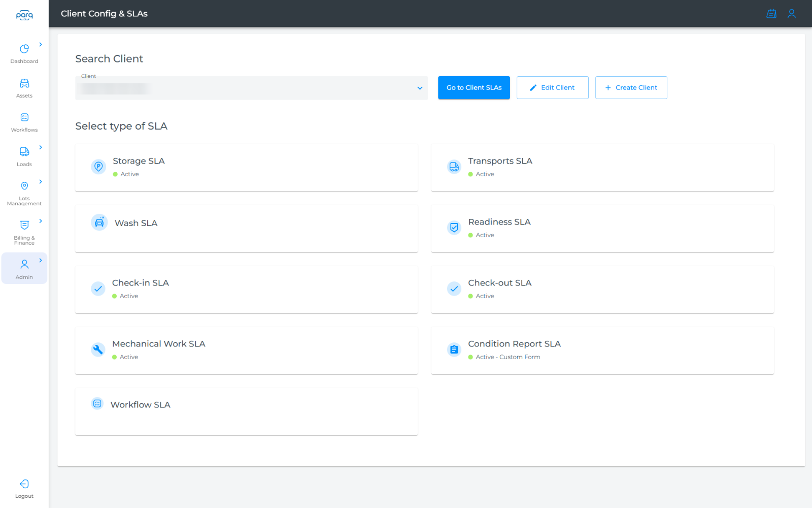Click the Para logo in sidebar

point(24,15)
